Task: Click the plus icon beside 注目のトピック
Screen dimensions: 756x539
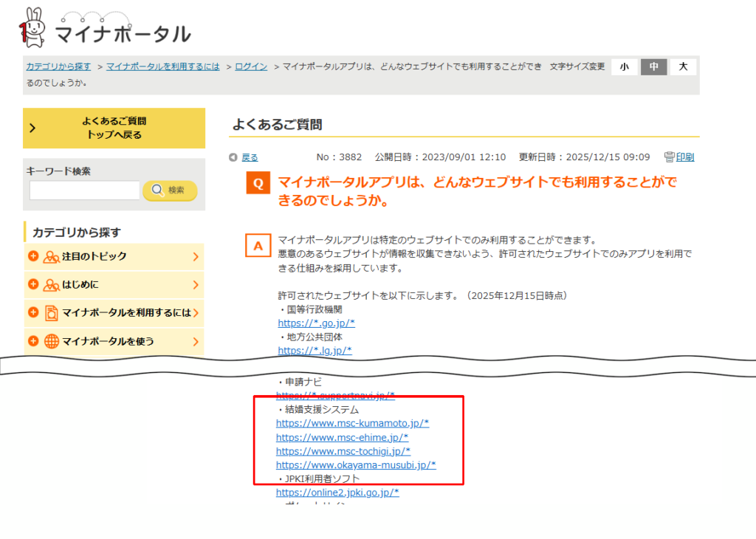Action: point(33,256)
